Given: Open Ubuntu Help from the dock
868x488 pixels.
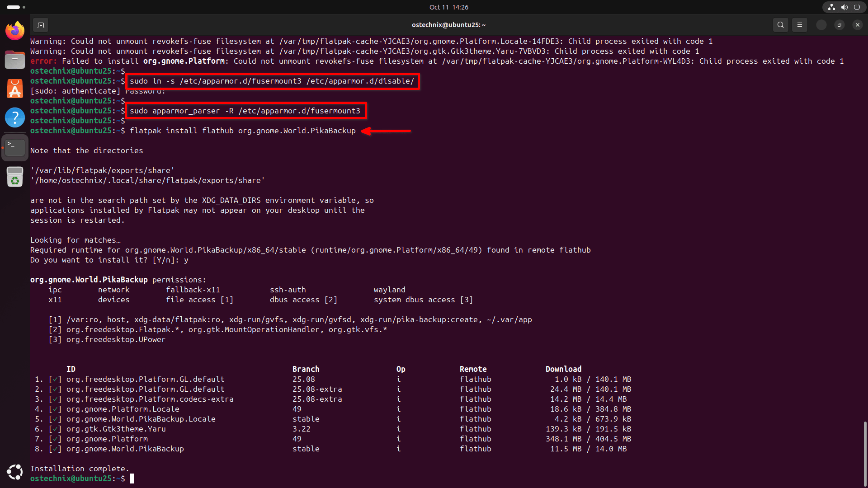Looking at the screenshot, I should [15, 117].
